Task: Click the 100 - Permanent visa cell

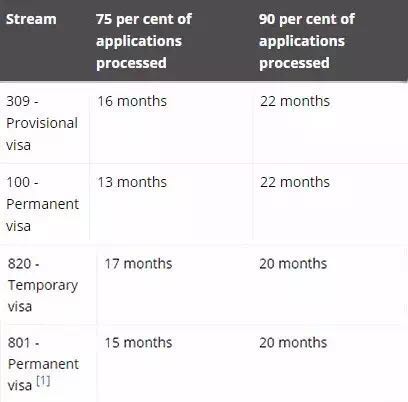Action: tap(43, 204)
